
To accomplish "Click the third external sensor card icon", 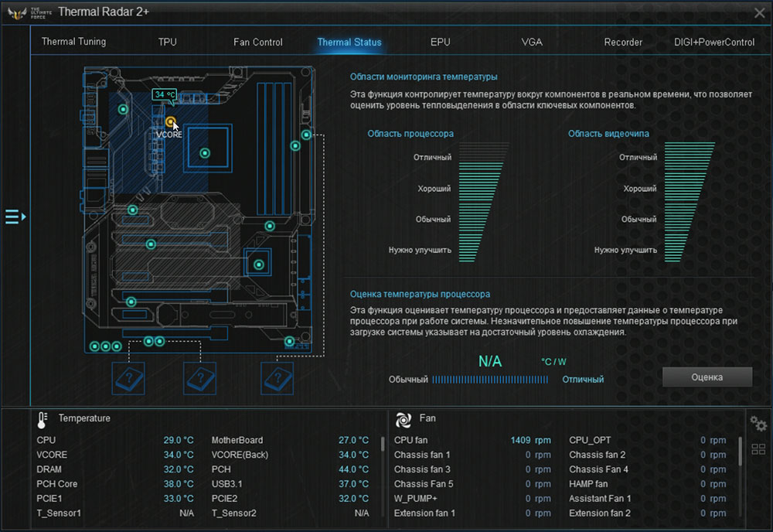I will click(x=277, y=378).
